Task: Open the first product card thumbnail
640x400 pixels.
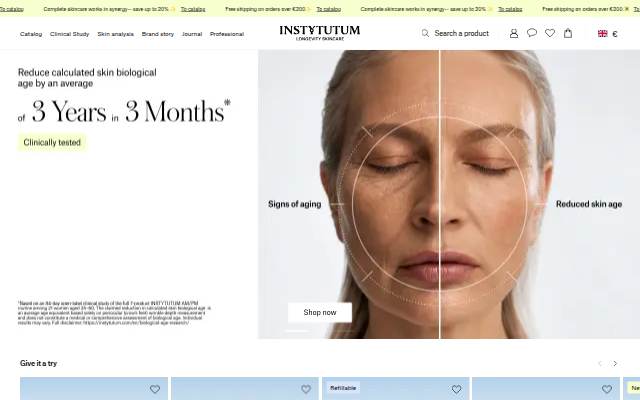Action: [94, 389]
